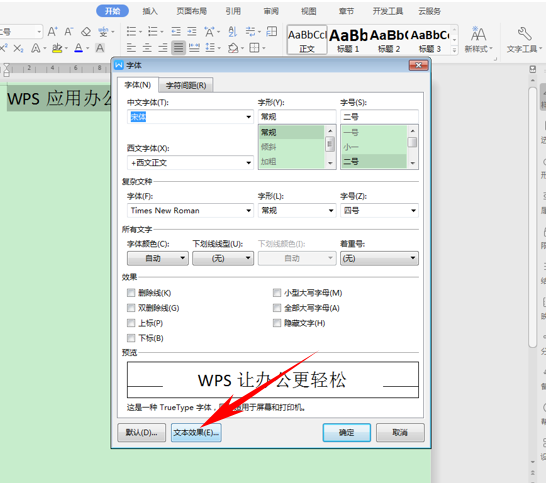Click 文本效果(E)... button
548x485 pixels.
(196, 433)
